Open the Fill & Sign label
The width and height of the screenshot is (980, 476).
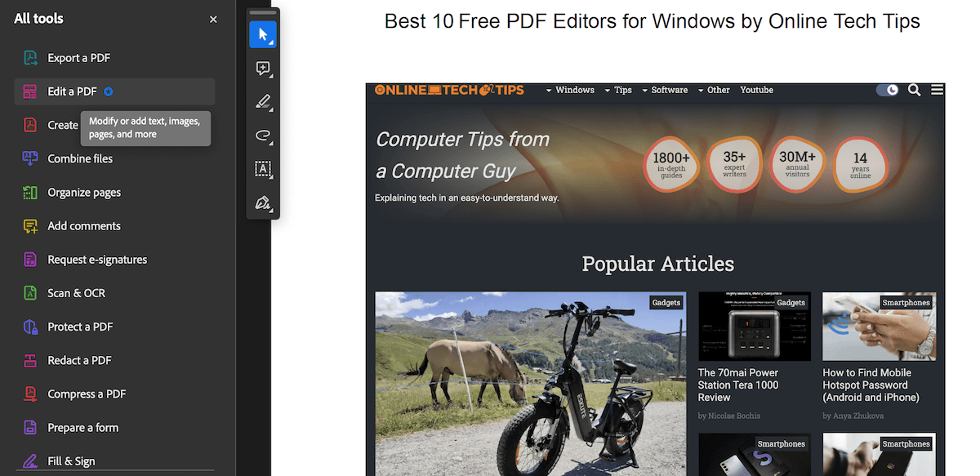tap(71, 461)
